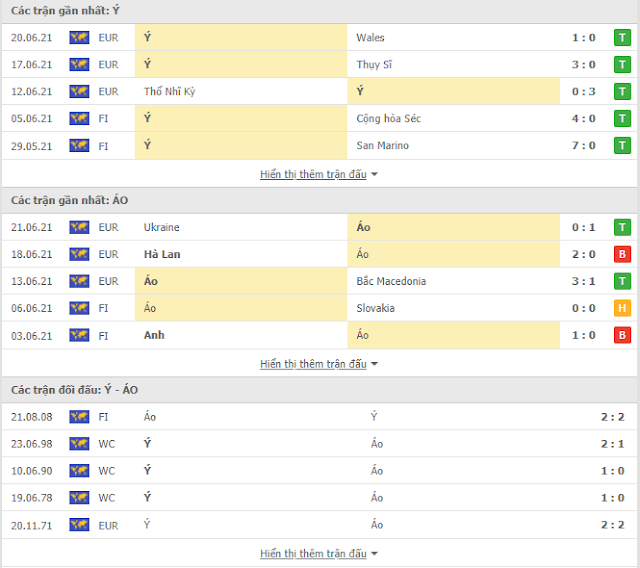Click the world flag icon for Ý vs Wales

[x=79, y=38]
